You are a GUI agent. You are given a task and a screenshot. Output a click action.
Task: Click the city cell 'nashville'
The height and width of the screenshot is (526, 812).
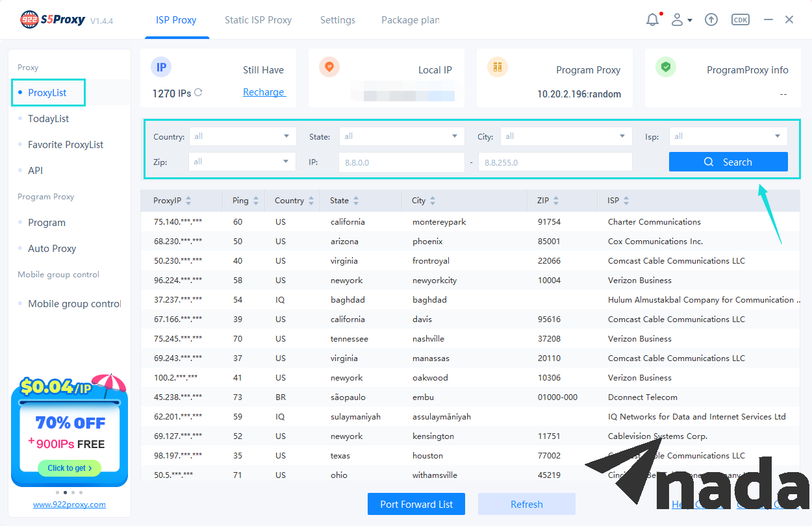428,339
